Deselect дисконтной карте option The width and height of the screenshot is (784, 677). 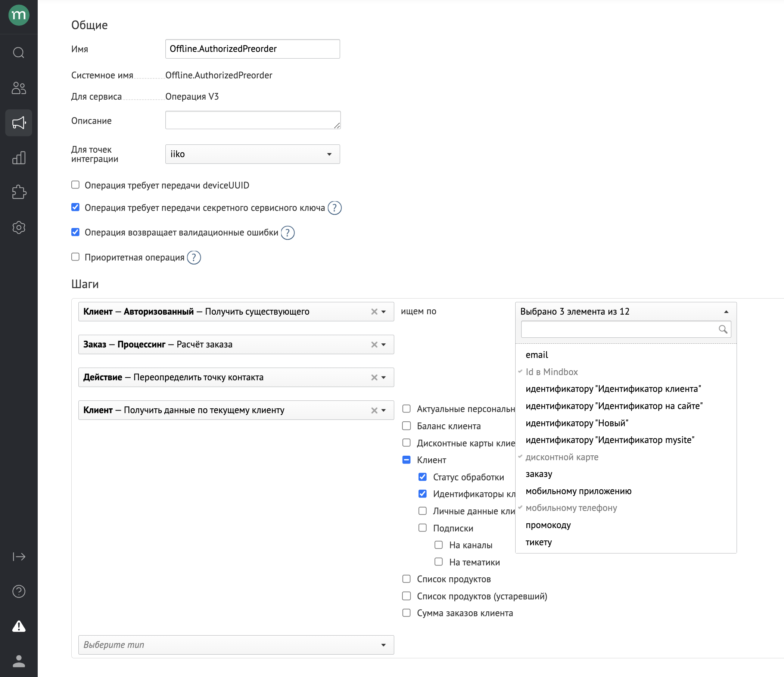pos(626,457)
